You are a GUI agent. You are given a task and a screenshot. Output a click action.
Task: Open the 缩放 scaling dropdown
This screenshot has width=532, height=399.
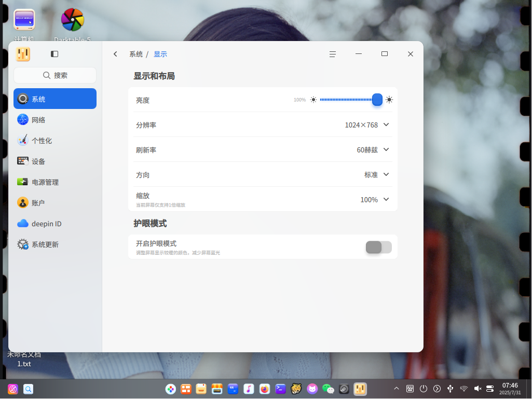(375, 199)
